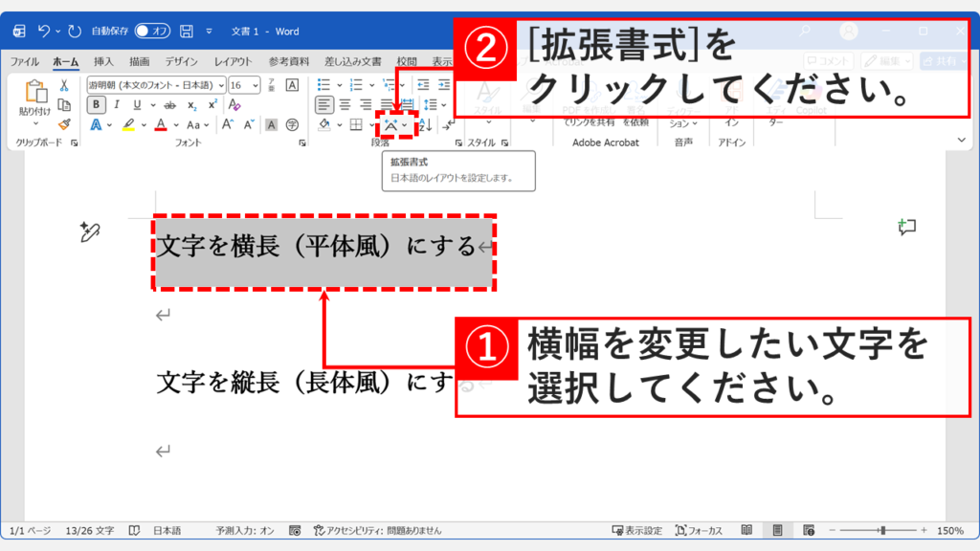Apply subscript using the X₂ icon
The width and height of the screenshot is (980, 551).
[x=190, y=105]
